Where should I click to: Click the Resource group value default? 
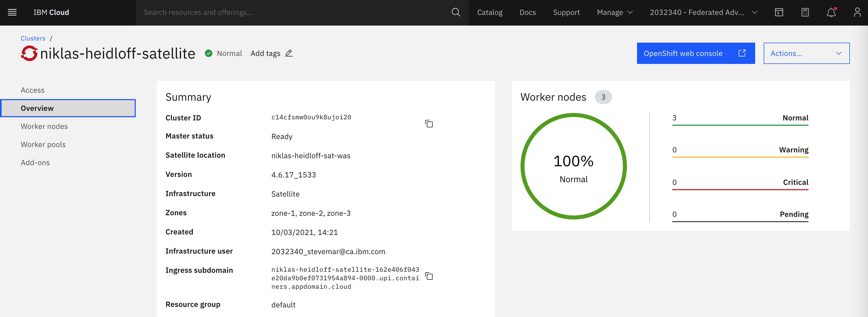pyautogui.click(x=283, y=305)
